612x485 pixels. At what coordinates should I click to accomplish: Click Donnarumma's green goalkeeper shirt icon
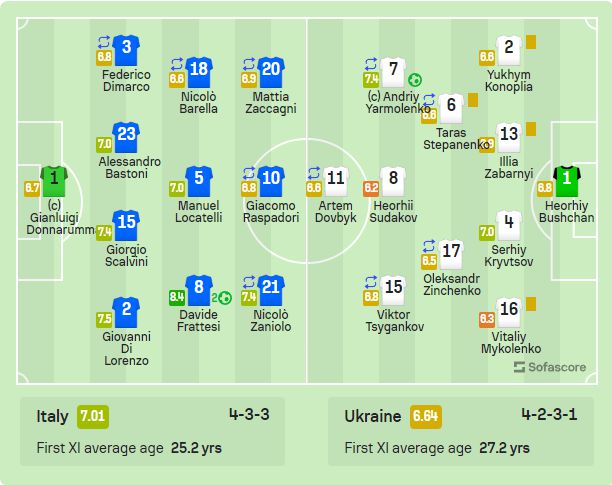coord(53,181)
